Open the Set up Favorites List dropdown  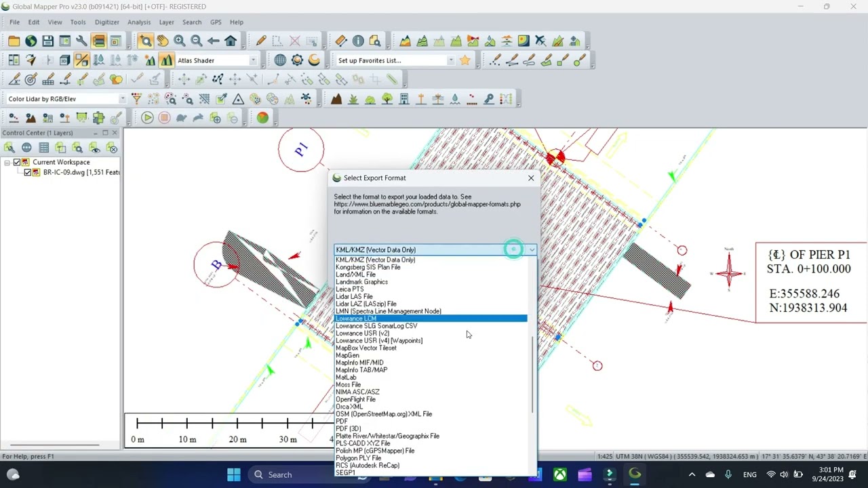pyautogui.click(x=450, y=60)
